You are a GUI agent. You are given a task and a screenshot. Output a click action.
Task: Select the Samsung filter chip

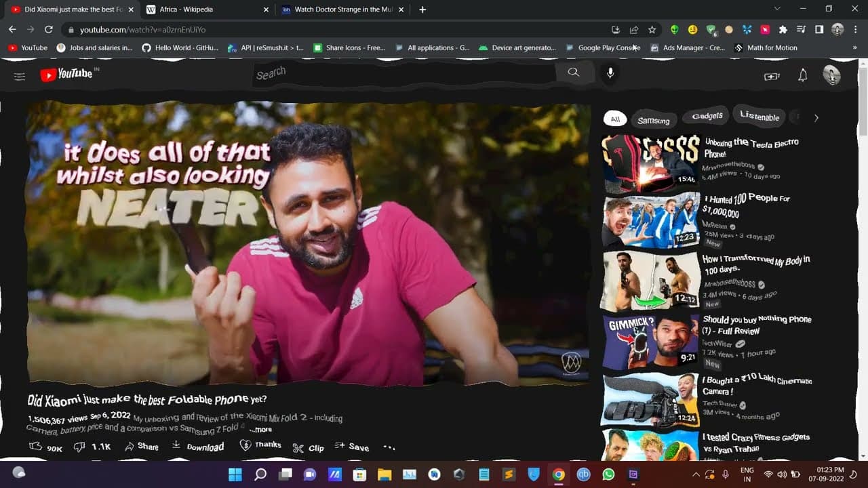pyautogui.click(x=654, y=120)
